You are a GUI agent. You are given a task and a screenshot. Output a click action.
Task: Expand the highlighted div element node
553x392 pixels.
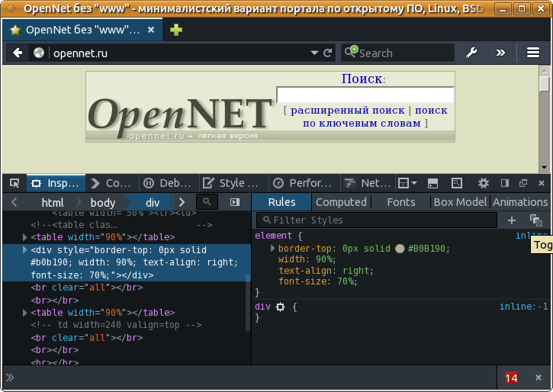pos(25,250)
